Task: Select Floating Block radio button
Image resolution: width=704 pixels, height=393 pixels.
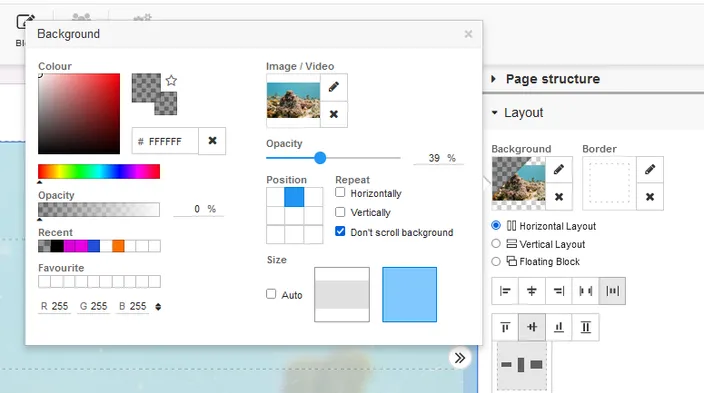Action: click(x=496, y=261)
